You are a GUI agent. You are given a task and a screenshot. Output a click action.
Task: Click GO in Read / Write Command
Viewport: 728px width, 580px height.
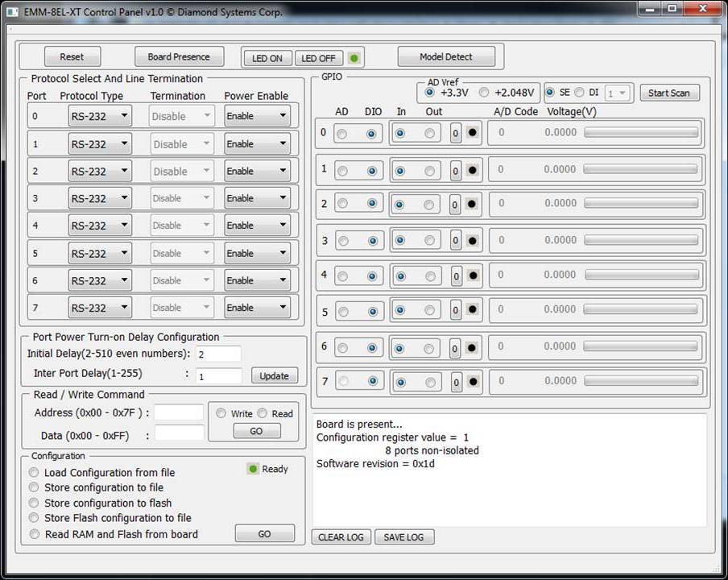pos(257,431)
